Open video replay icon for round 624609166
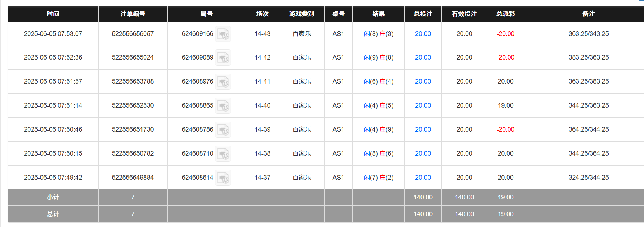 coord(223,34)
